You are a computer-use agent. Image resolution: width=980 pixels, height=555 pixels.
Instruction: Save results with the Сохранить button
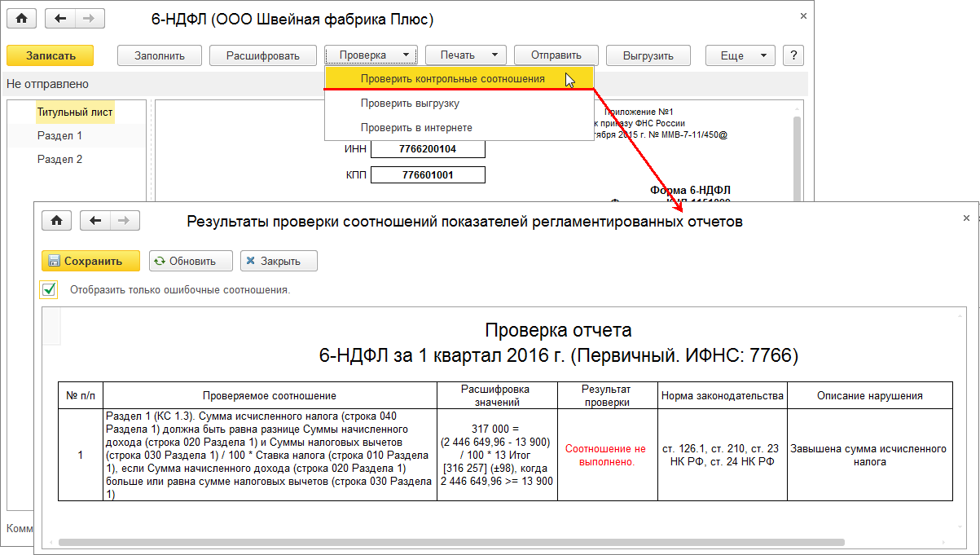coord(90,261)
